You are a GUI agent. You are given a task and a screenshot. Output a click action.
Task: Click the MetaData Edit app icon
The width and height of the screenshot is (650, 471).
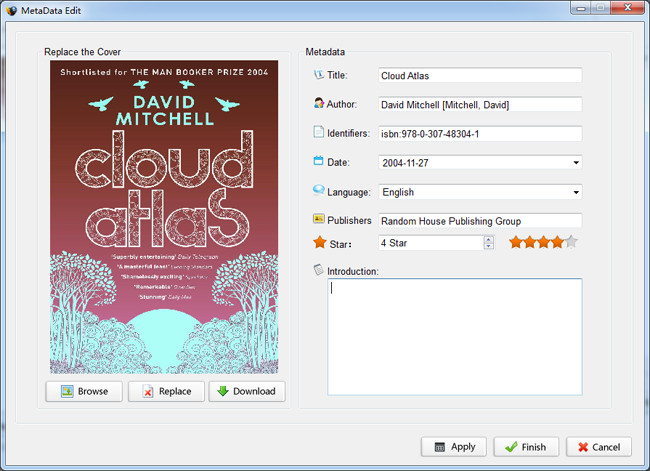[x=12, y=10]
